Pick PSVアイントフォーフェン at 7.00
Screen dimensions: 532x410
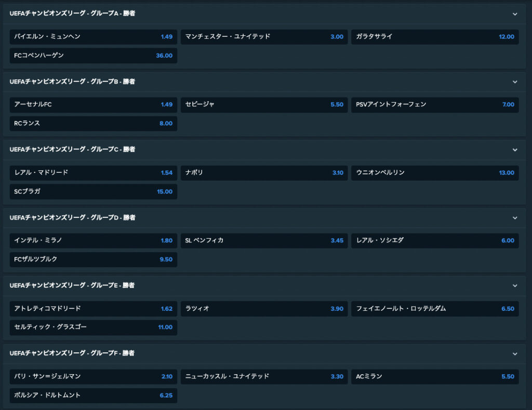pos(435,105)
